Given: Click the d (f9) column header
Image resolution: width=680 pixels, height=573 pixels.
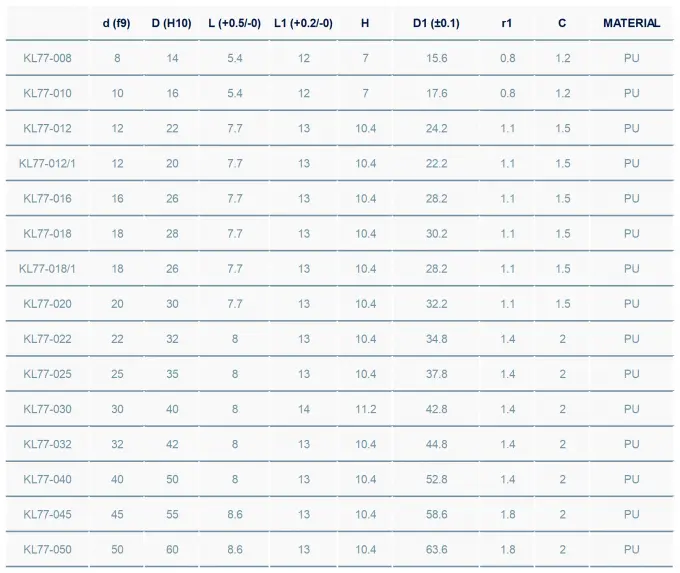Looking at the screenshot, I should click(117, 23).
